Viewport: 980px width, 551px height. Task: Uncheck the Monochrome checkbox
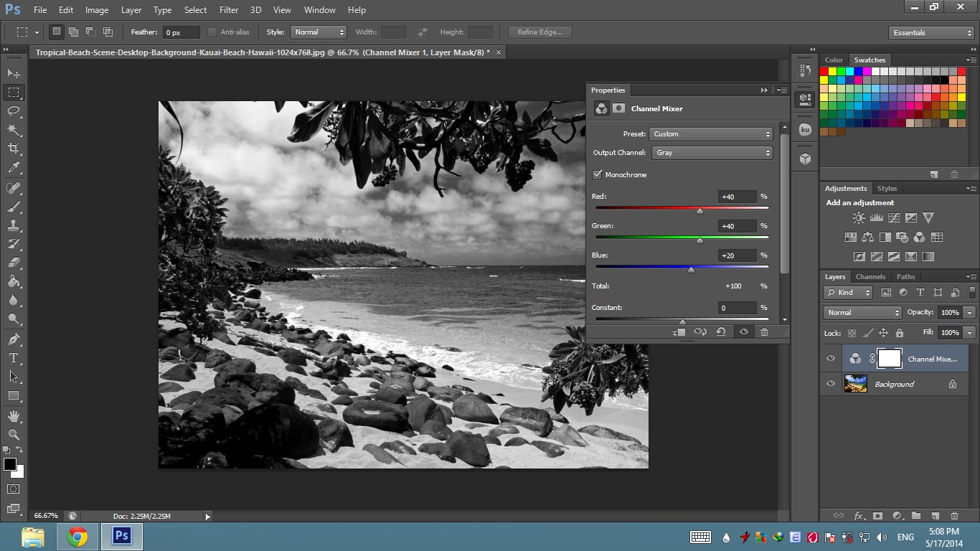(x=597, y=174)
